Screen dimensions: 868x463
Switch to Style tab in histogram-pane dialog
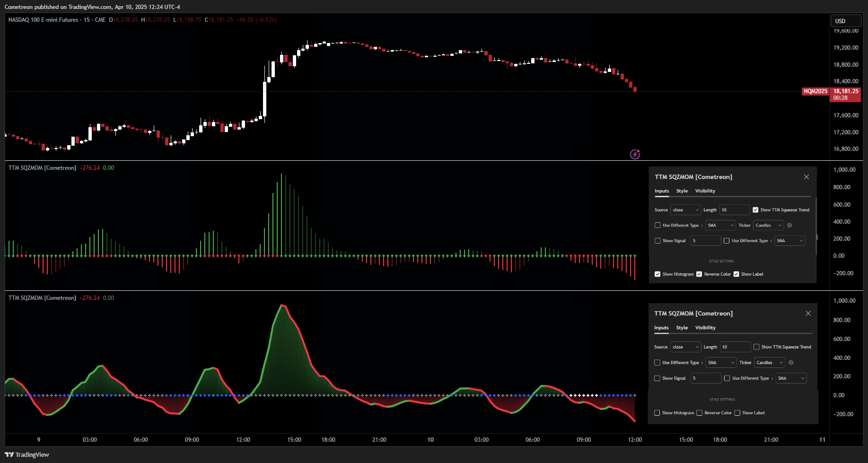click(x=682, y=191)
